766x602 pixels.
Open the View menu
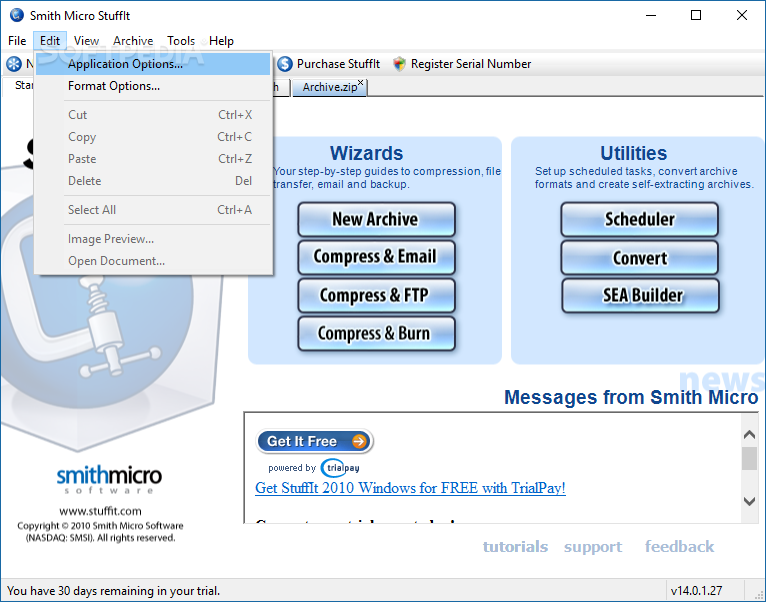point(86,41)
